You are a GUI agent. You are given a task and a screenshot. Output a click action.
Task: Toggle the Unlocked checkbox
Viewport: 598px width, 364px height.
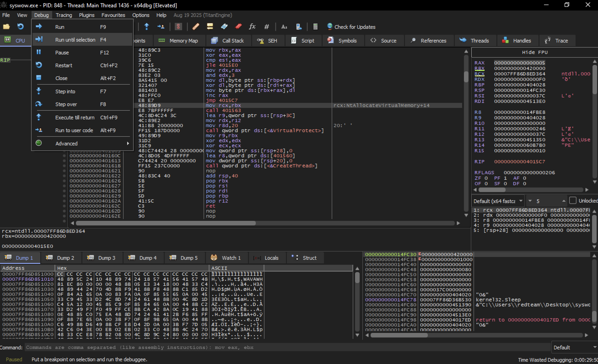pyautogui.click(x=573, y=201)
